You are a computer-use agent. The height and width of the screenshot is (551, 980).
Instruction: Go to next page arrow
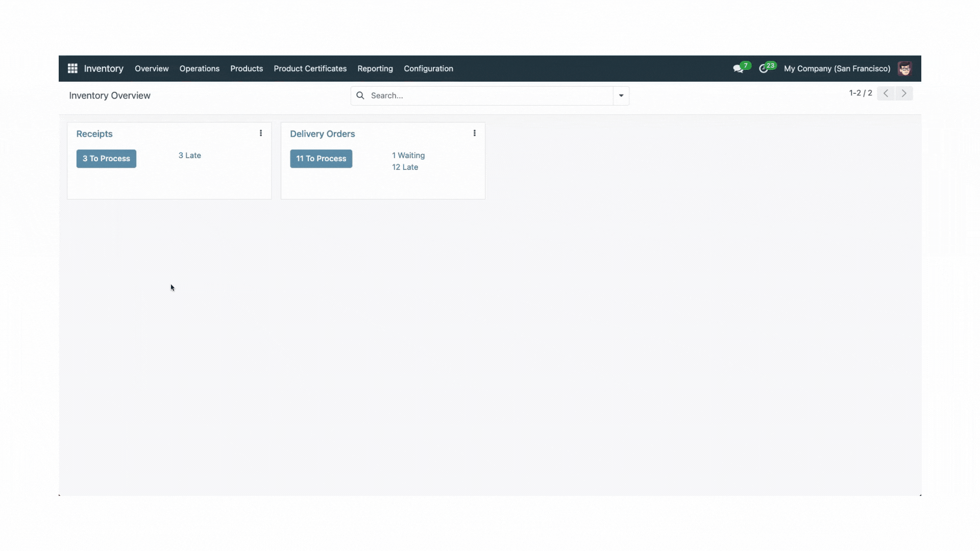[x=904, y=93]
